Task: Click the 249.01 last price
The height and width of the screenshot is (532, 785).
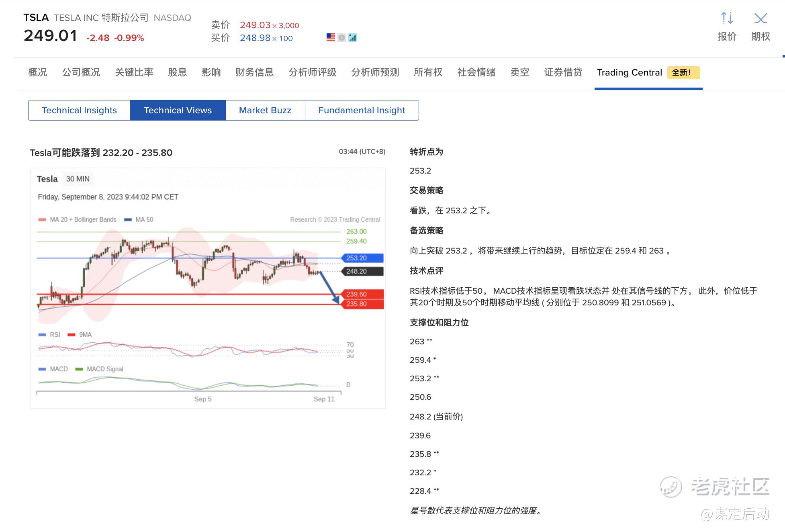Action: (50, 36)
